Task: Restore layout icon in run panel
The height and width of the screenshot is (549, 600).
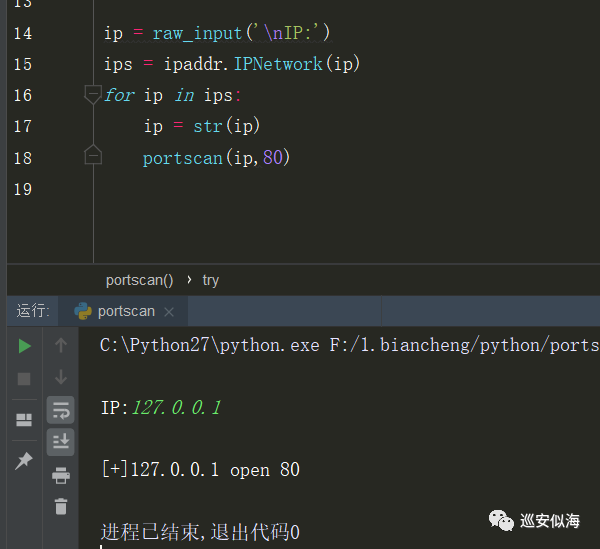Action: pyautogui.click(x=24, y=420)
